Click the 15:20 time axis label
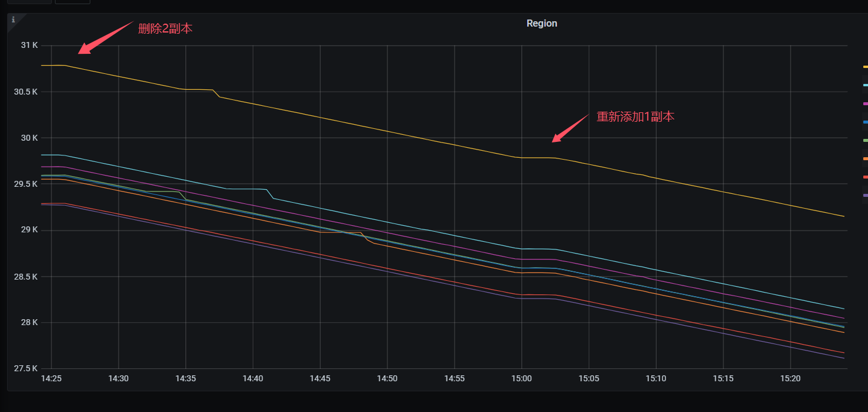Image resolution: width=868 pixels, height=412 pixels. [x=790, y=378]
